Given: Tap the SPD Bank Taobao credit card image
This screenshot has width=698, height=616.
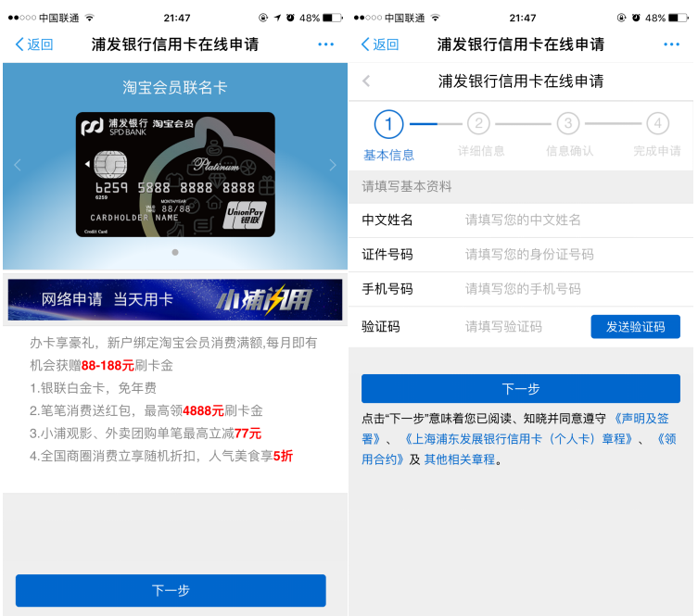Looking at the screenshot, I should (175, 174).
